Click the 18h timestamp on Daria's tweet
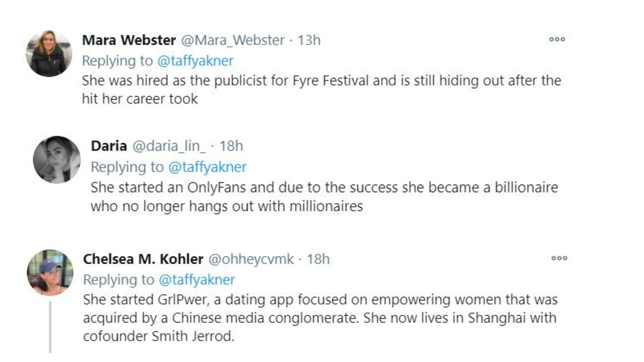This screenshot has height=362, width=644. pos(231,146)
